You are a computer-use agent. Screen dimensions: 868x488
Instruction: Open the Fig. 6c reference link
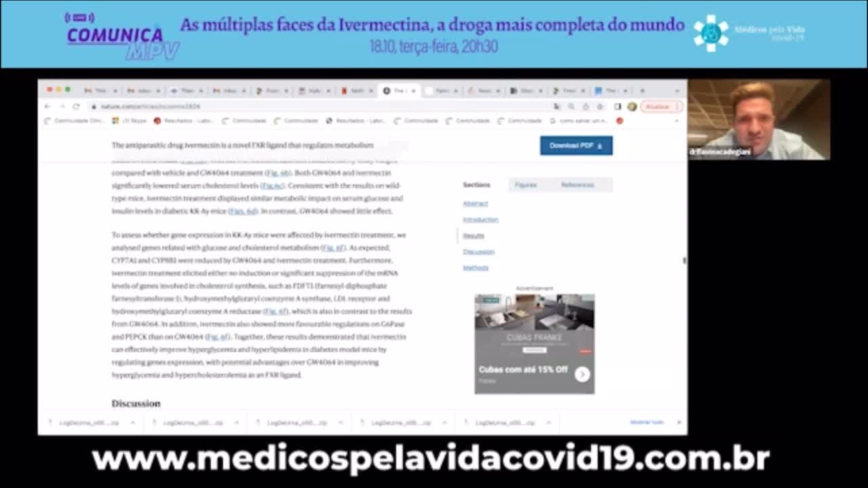pos(273,186)
